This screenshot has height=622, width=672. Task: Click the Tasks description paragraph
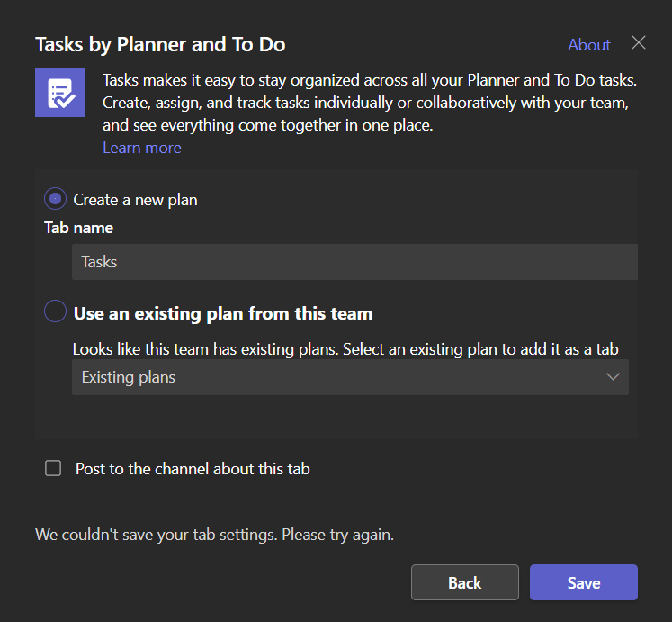(370, 103)
